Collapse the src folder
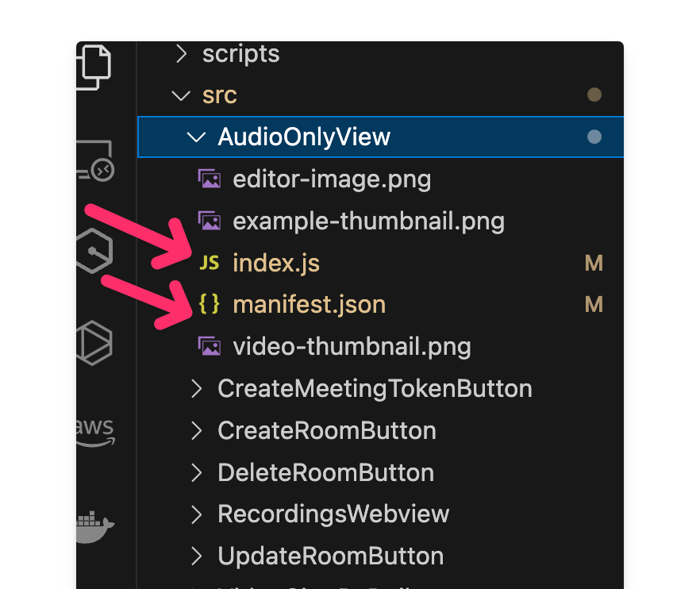The image size is (700, 589). pos(181,94)
